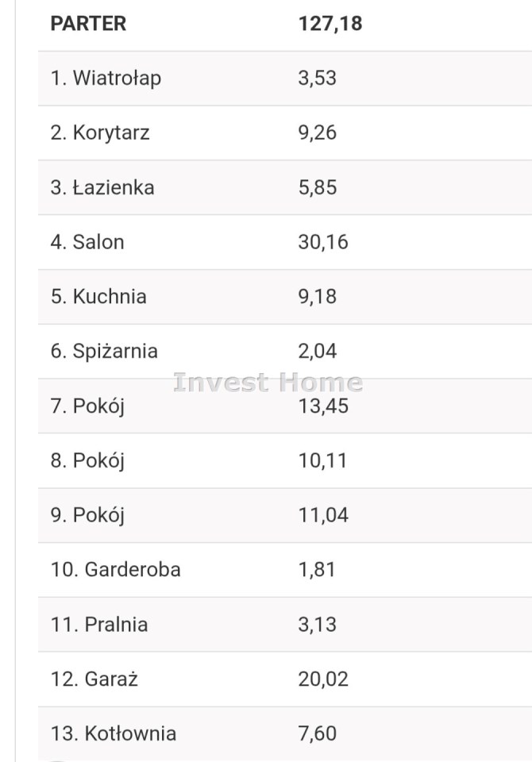Click the Kotłownia row label

click(x=113, y=733)
